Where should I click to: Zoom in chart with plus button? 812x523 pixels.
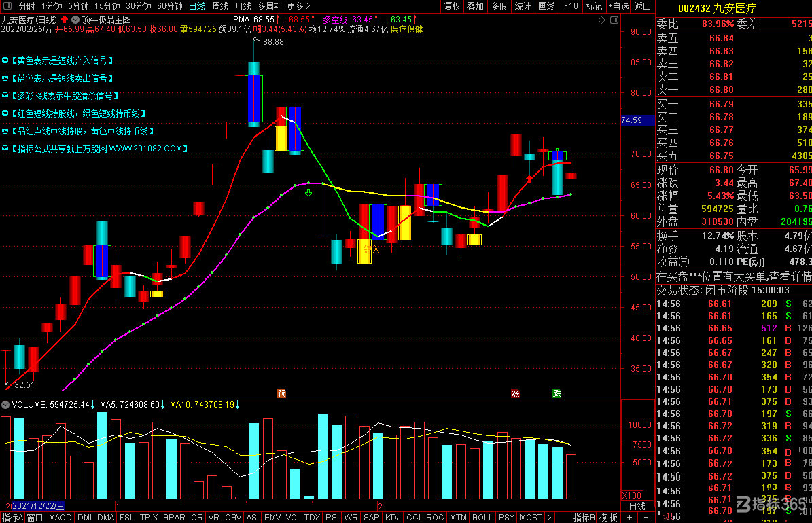[x=630, y=518]
